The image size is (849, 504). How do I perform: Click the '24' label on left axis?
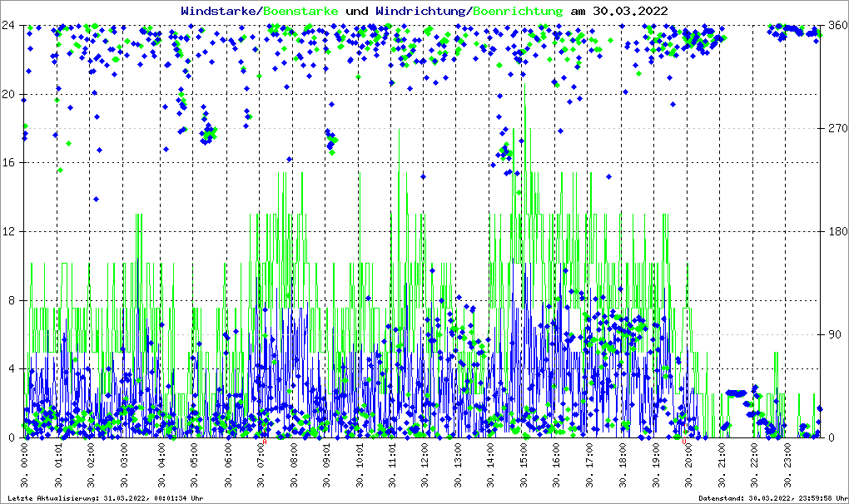[x=10, y=25]
